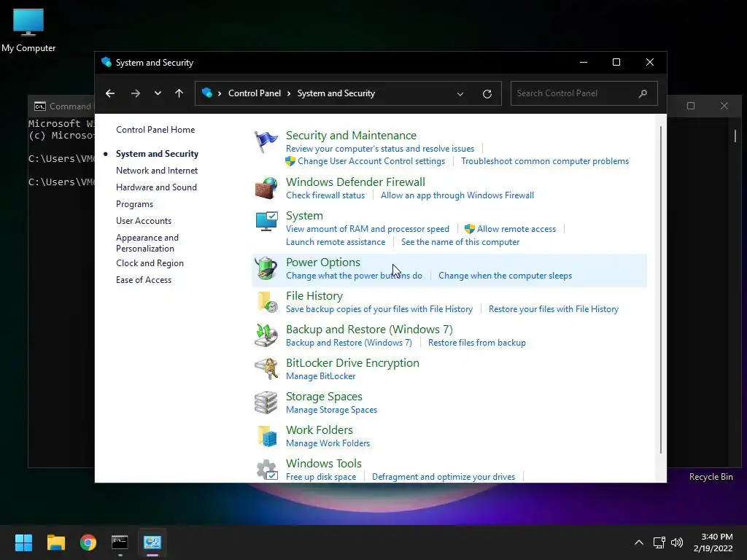Open Network and Internet category
Screen dimensions: 747x560
pos(157,171)
